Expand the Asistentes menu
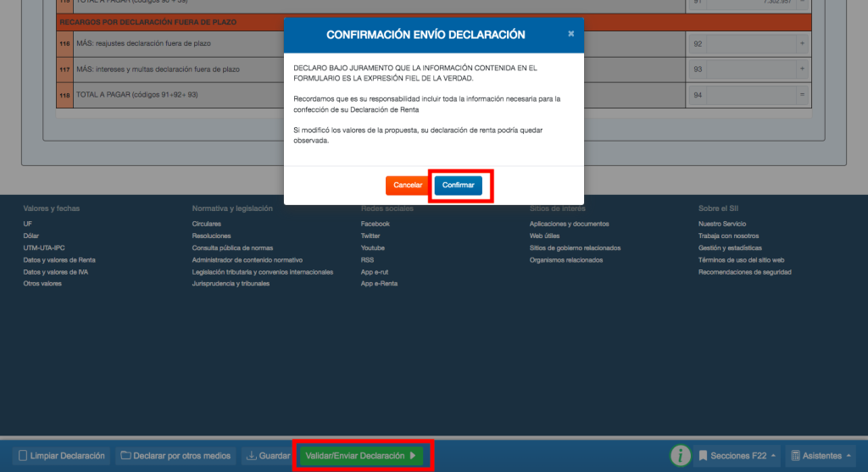Screen dimensions: 868x472 coord(821,456)
